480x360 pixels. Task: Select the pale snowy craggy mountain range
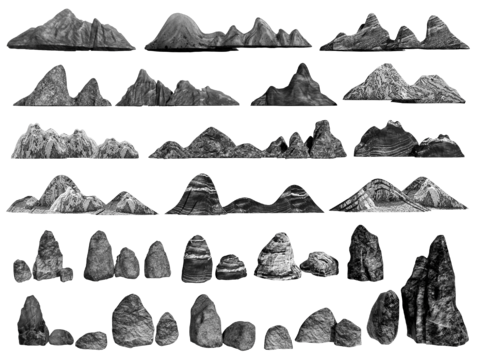75,141
